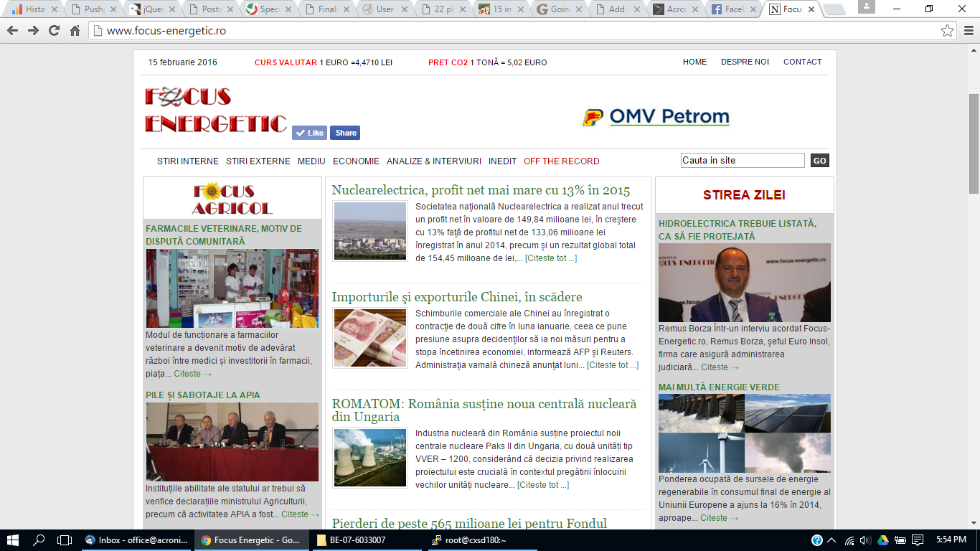Switch to the 'Spec' tab
The height and width of the screenshot is (551, 980).
[x=270, y=10]
